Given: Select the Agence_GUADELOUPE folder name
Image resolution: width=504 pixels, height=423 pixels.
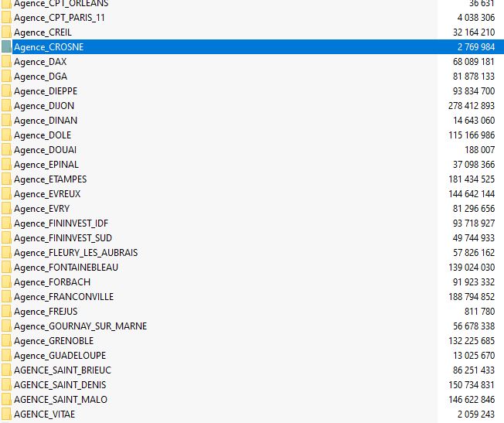Looking at the screenshot, I should tap(60, 356).
